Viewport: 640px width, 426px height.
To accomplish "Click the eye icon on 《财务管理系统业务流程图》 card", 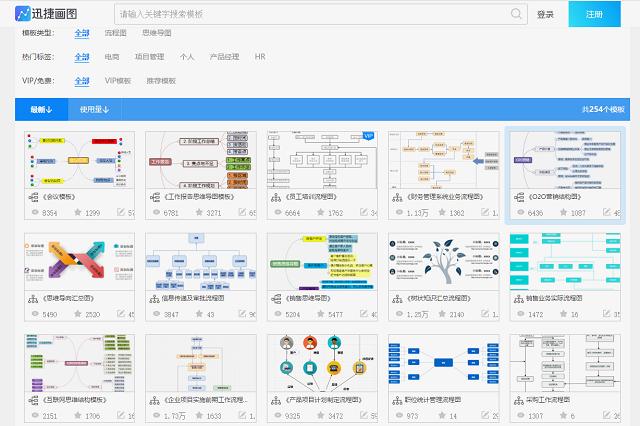I will [399, 212].
